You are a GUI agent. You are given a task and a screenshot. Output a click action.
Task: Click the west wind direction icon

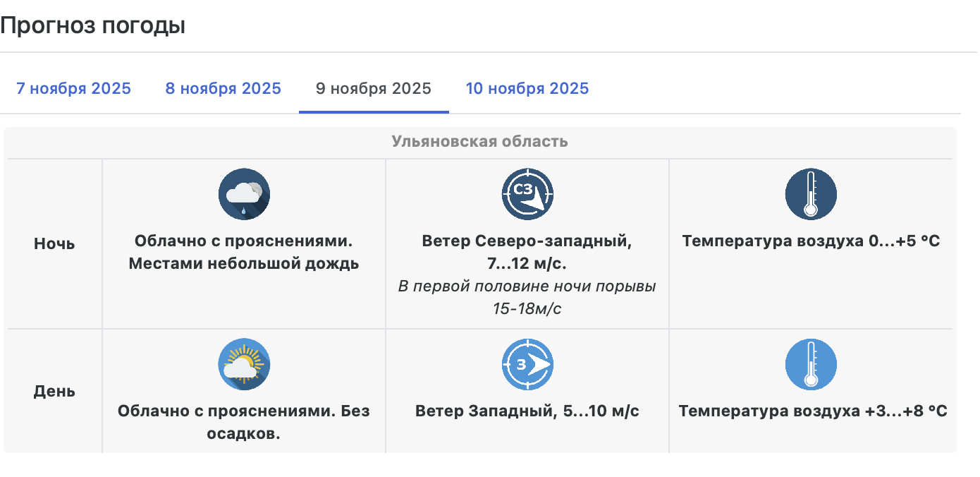(x=527, y=364)
